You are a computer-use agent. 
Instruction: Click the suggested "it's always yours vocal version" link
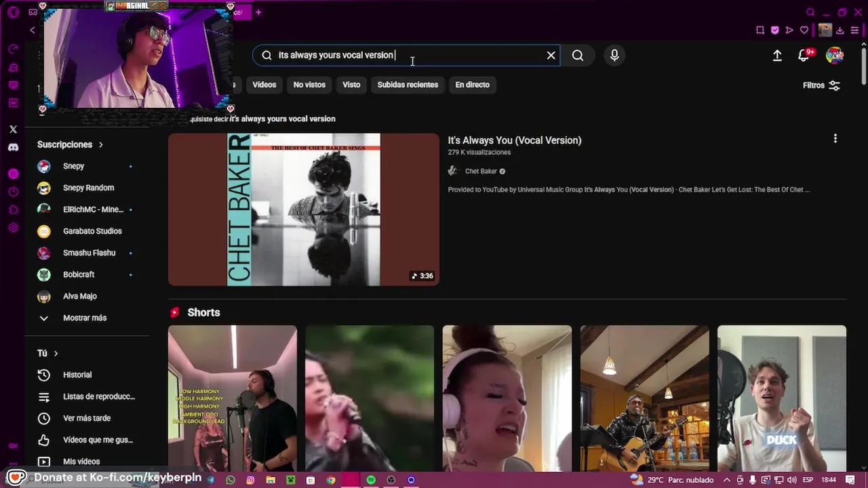[282, 119]
